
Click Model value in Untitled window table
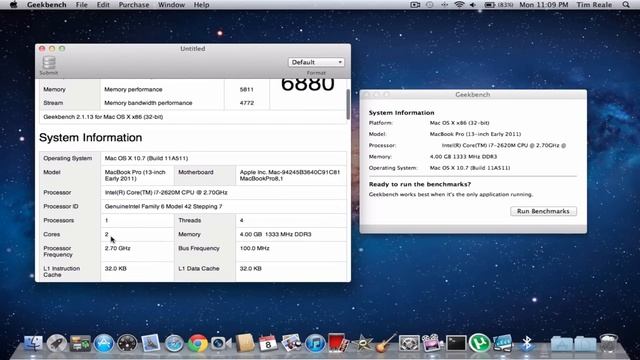pos(135,176)
